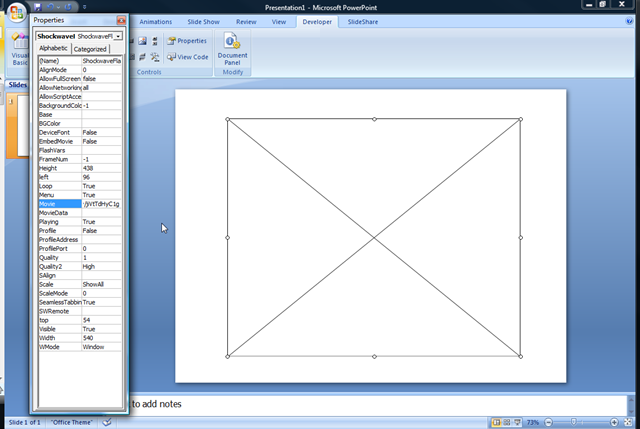Click the 73% zoom level button

pos(532,422)
